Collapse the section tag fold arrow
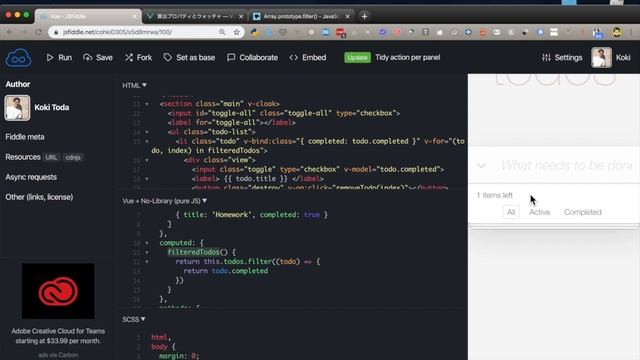 pyautogui.click(x=147, y=104)
